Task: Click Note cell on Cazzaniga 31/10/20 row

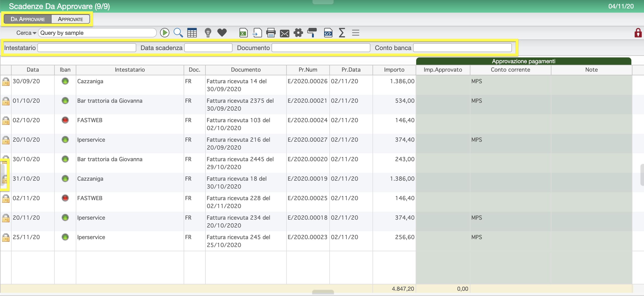Action: click(592, 182)
